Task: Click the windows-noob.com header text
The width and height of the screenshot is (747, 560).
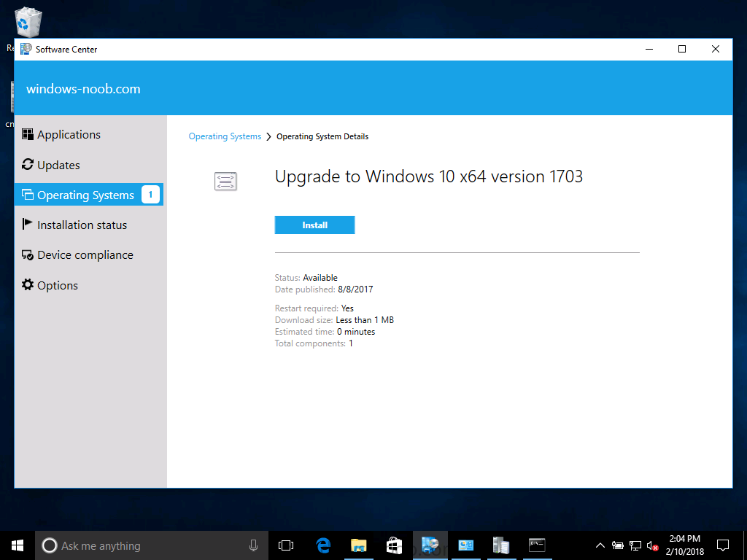Action: point(83,89)
